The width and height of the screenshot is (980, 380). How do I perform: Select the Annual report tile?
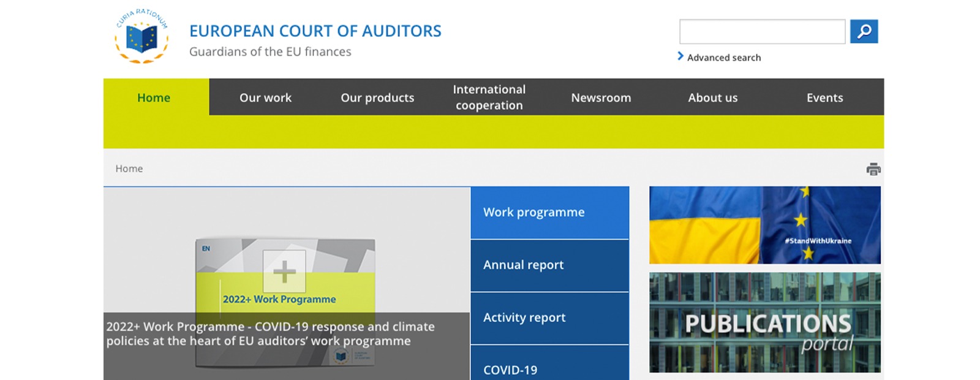[x=550, y=265]
